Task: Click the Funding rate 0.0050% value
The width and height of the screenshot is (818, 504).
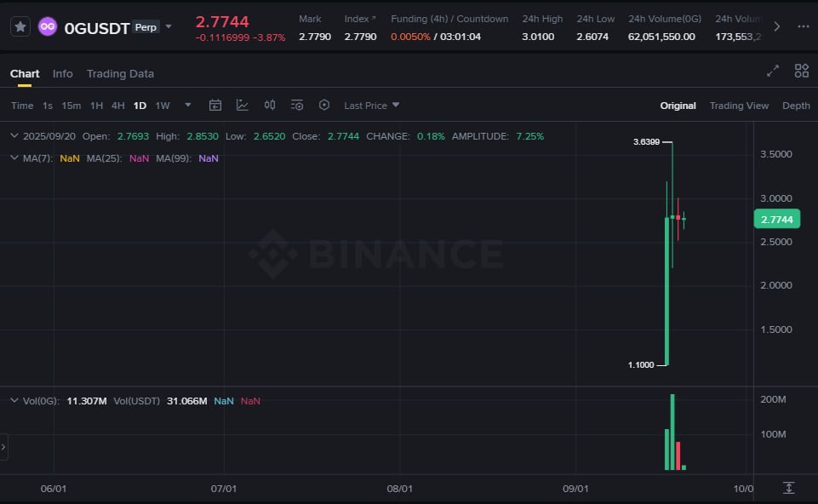Action: pyautogui.click(x=410, y=37)
